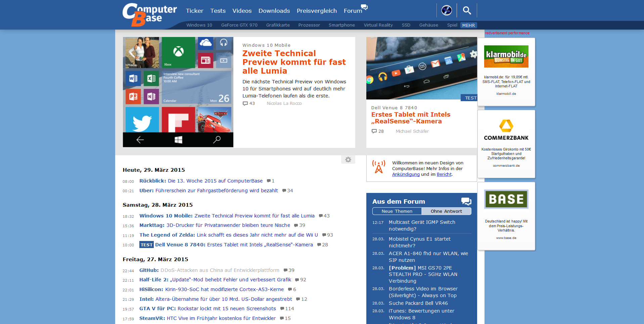Click the Windows 10 Mobile phone screenshot thumbnail
This screenshot has width=644, height=324.
coord(178,92)
